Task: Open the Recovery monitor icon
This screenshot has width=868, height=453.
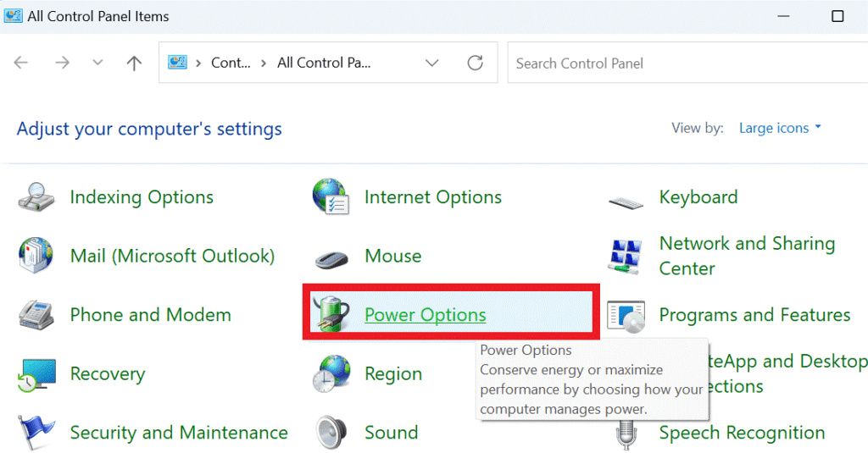Action: pos(36,375)
